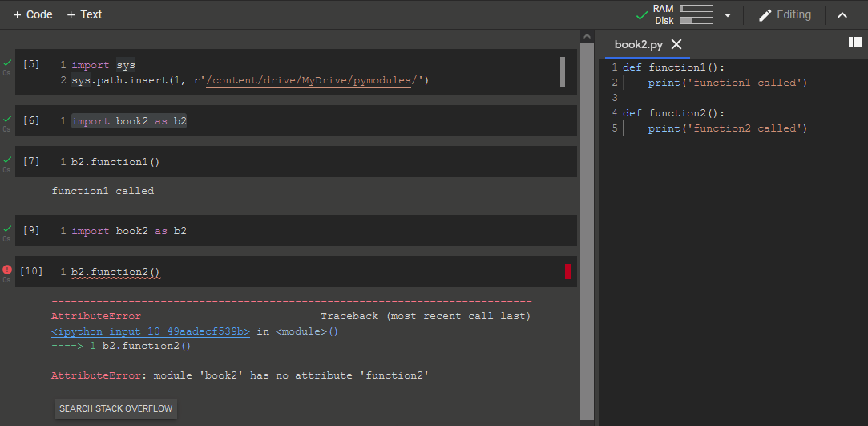Image resolution: width=868 pixels, height=426 pixels.
Task: Click the 'import sys' line in cell [5]
Action: 103,65
